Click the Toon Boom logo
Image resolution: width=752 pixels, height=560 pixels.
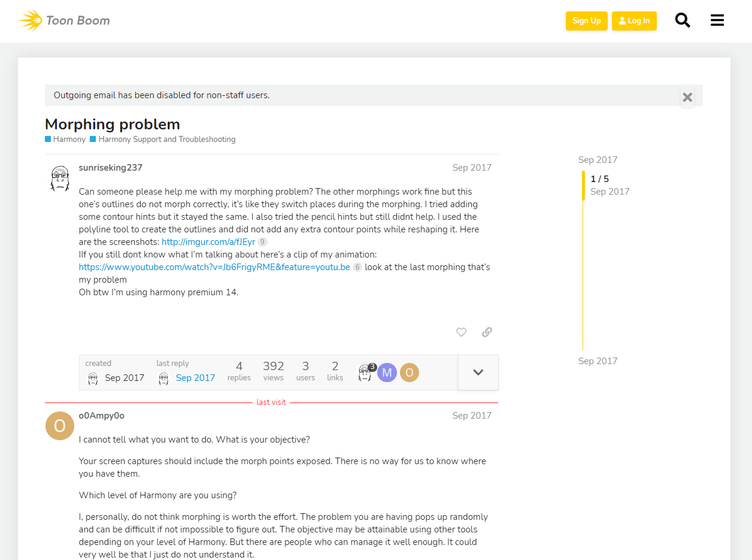point(65,20)
